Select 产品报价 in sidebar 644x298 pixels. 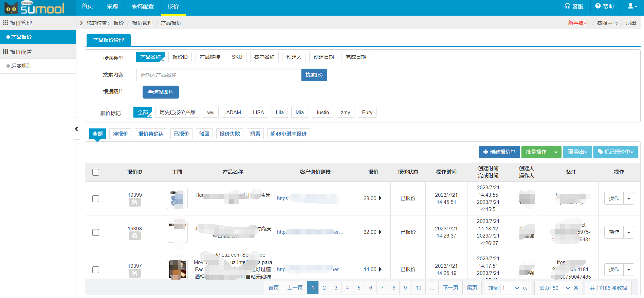pyautogui.click(x=38, y=37)
